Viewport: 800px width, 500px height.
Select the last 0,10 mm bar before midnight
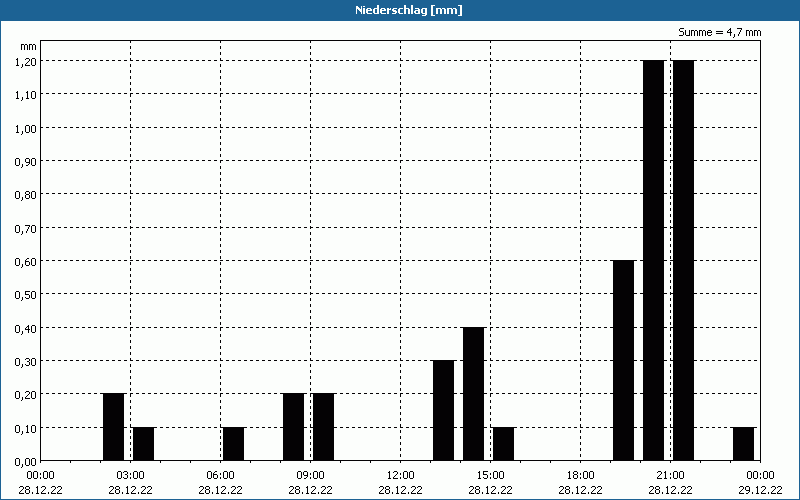(743, 444)
